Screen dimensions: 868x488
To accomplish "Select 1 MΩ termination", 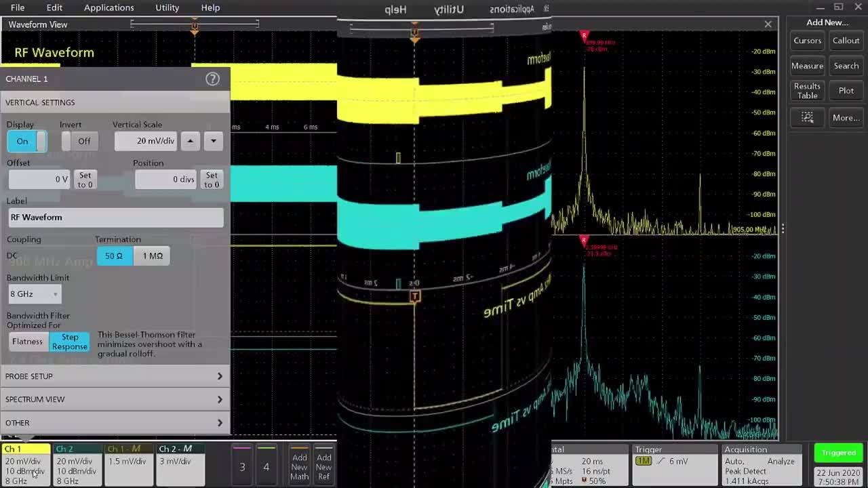I will pos(152,256).
